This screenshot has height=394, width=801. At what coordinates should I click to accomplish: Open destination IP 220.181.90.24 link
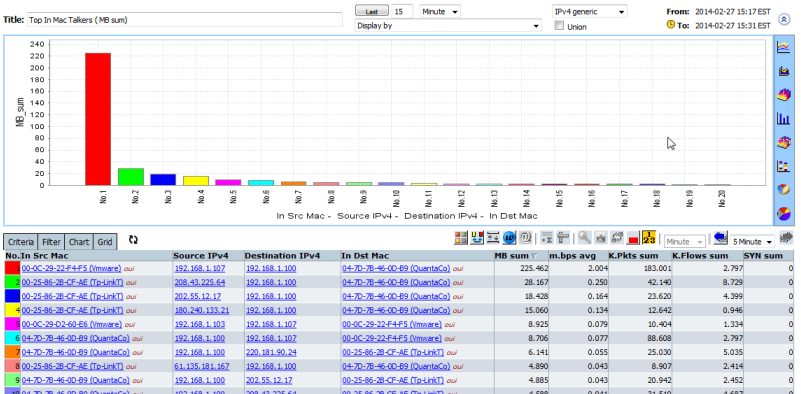(271, 352)
